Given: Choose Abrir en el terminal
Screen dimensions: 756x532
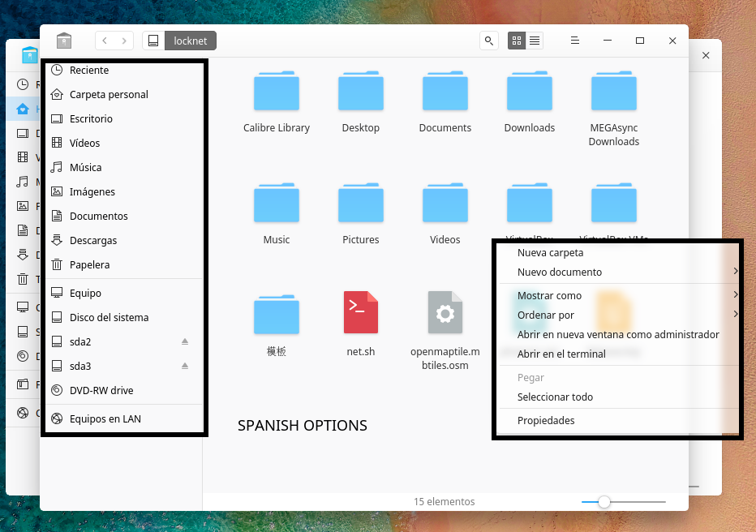Looking at the screenshot, I should coord(619,354).
